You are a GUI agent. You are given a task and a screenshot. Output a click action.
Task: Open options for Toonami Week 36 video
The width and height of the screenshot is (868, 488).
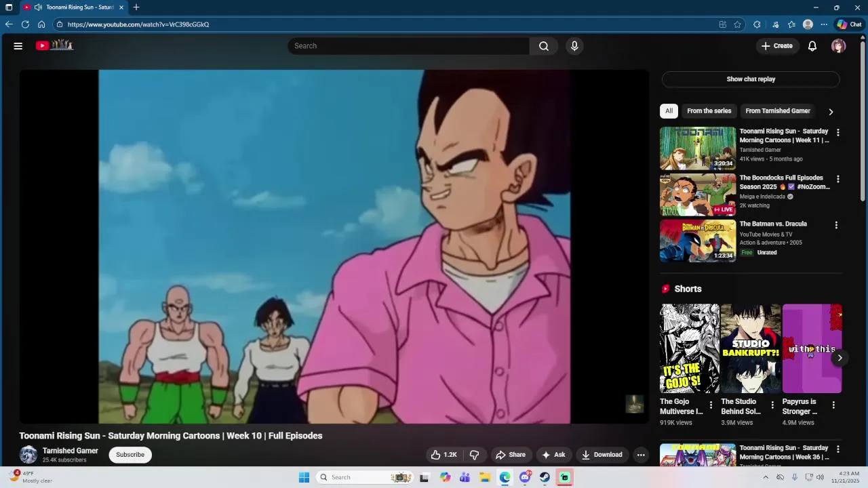pos(838,449)
